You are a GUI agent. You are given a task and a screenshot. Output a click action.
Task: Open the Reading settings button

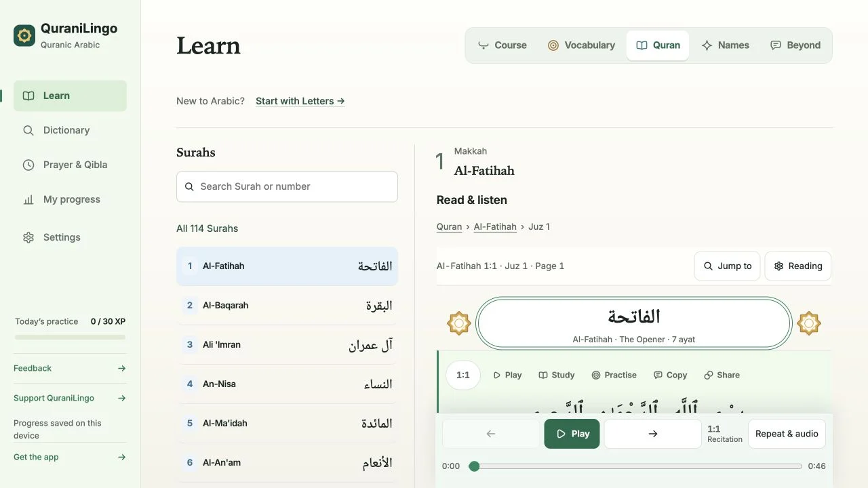(x=798, y=266)
